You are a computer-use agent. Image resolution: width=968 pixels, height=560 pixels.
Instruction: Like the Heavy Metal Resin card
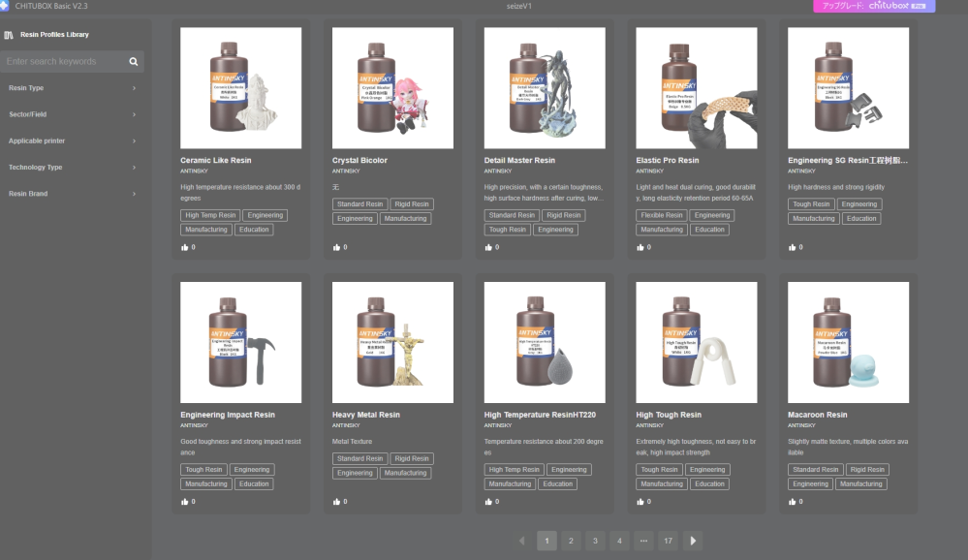tap(336, 502)
